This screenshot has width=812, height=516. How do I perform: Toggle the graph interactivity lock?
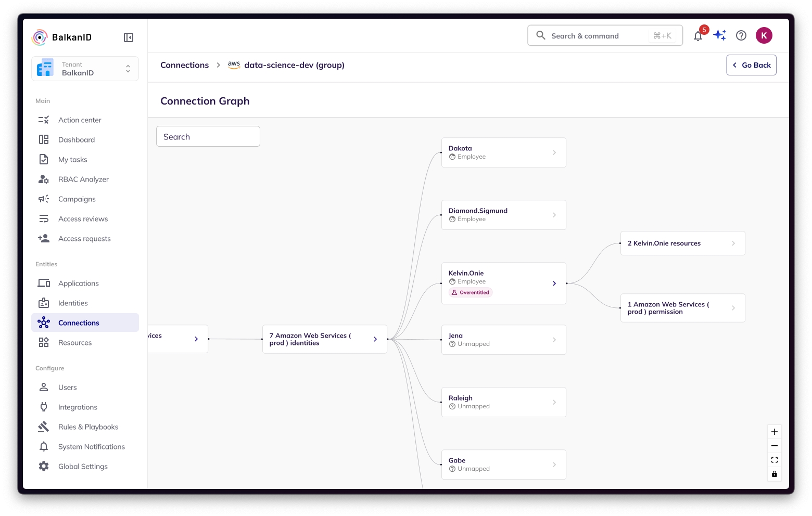[775, 474]
